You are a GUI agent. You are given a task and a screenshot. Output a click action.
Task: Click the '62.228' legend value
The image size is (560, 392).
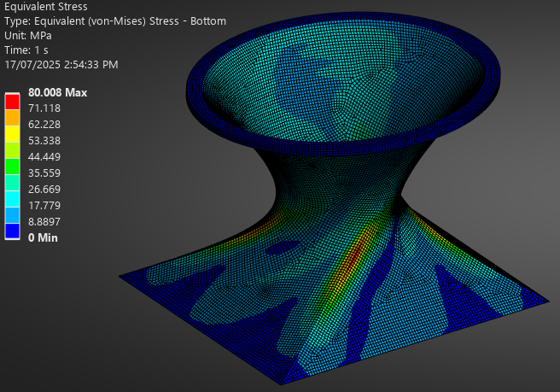click(x=44, y=125)
